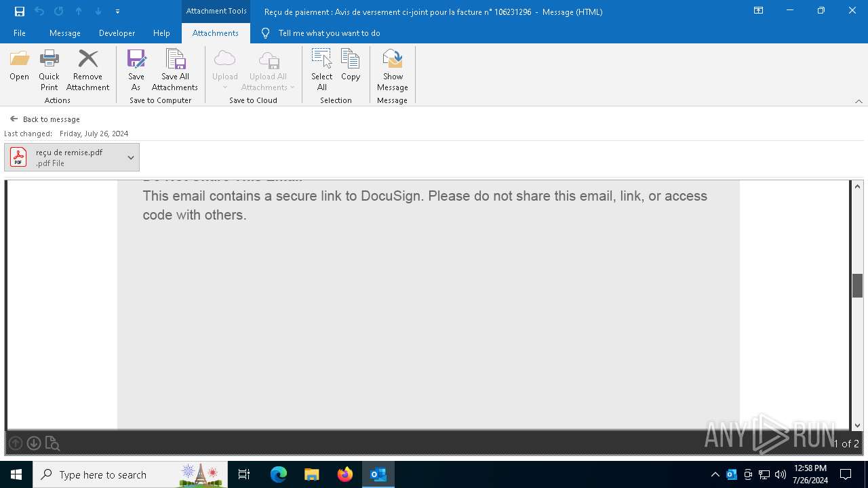Open the File tab
The image size is (868, 488).
20,33
